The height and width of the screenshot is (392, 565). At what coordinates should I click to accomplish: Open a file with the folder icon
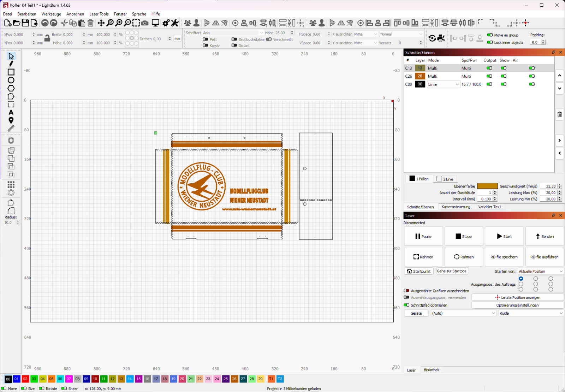click(x=16, y=23)
